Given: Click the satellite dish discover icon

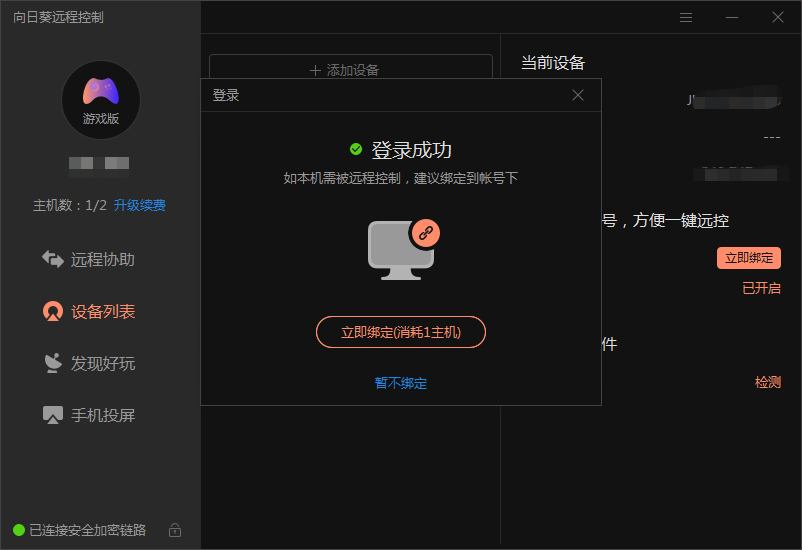Looking at the screenshot, I should tap(52, 363).
